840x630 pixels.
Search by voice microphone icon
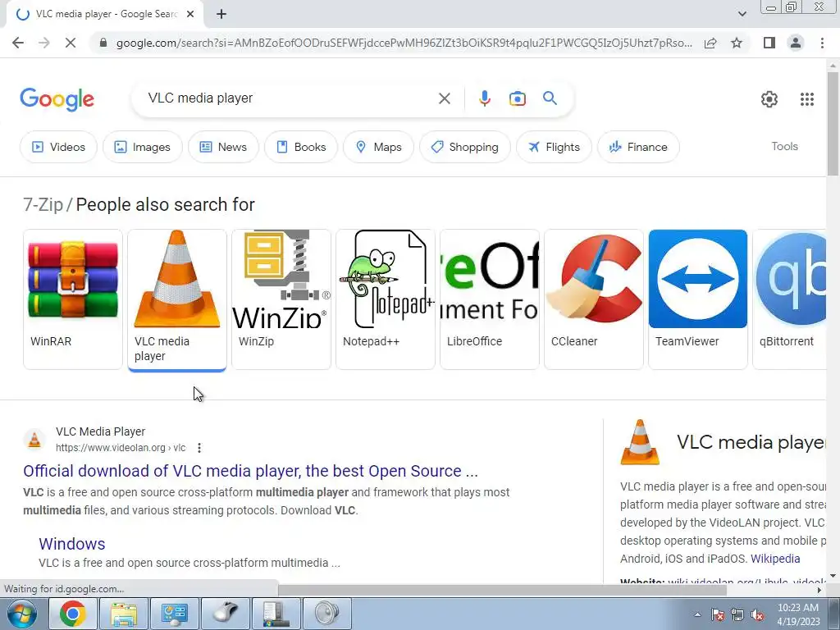coord(484,98)
